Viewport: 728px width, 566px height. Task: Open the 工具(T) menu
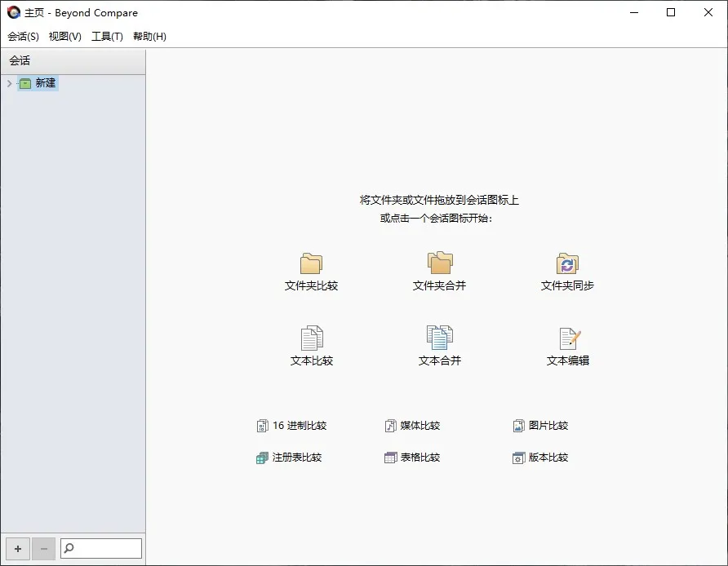[x=107, y=36]
